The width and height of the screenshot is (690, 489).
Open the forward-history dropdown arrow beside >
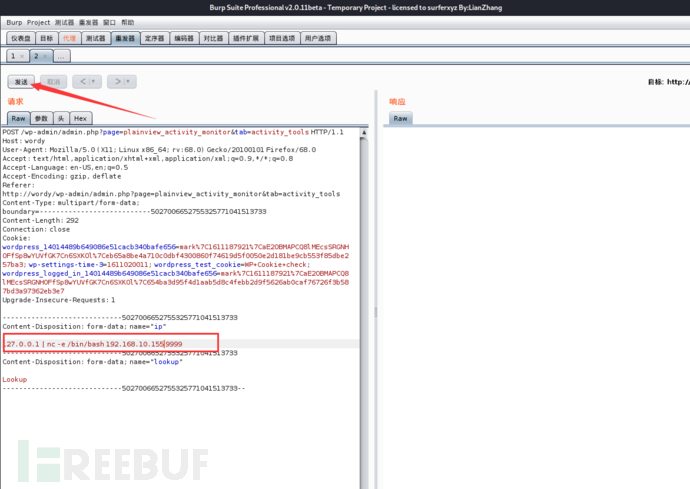pyautogui.click(x=128, y=81)
